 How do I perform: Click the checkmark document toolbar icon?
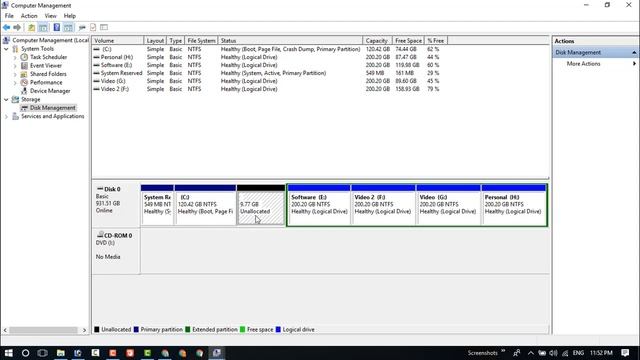pos(93,27)
